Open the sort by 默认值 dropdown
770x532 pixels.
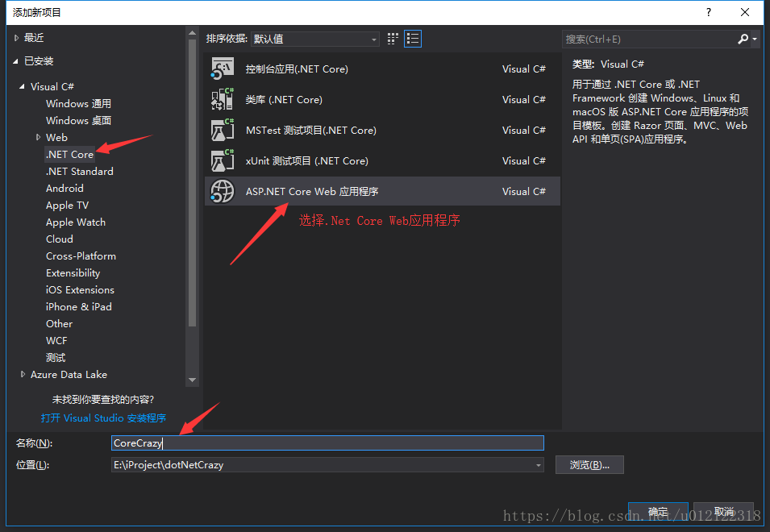(314, 39)
